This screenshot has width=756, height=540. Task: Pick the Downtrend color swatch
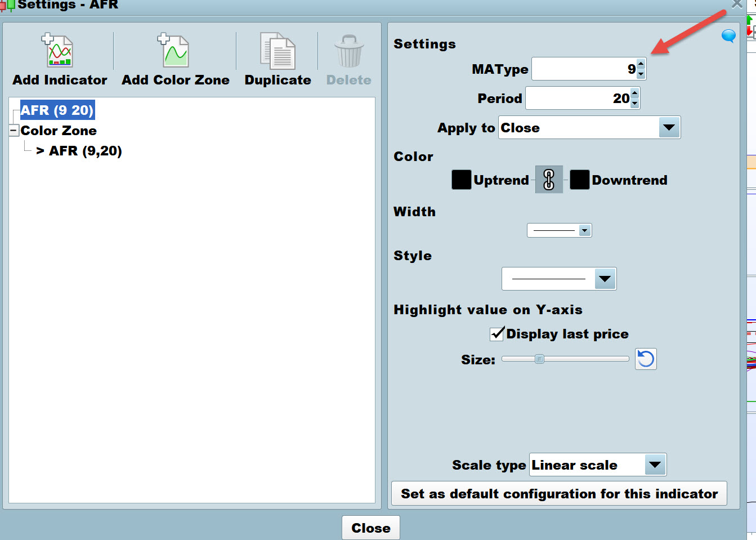pyautogui.click(x=579, y=180)
